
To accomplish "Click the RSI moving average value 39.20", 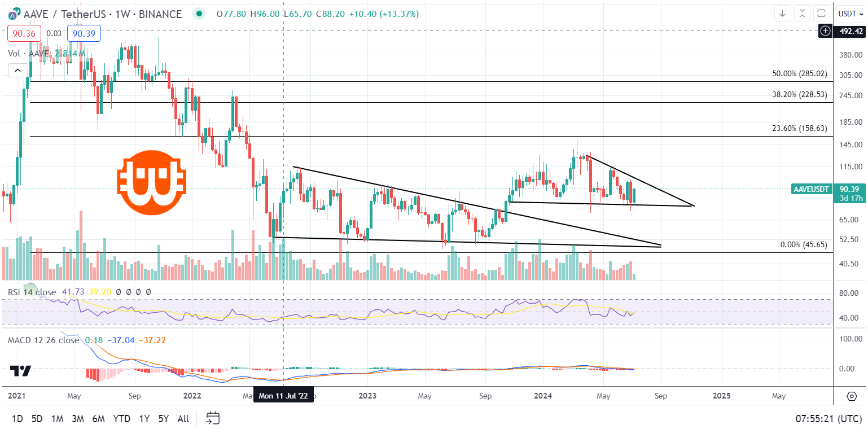I will (x=99, y=292).
